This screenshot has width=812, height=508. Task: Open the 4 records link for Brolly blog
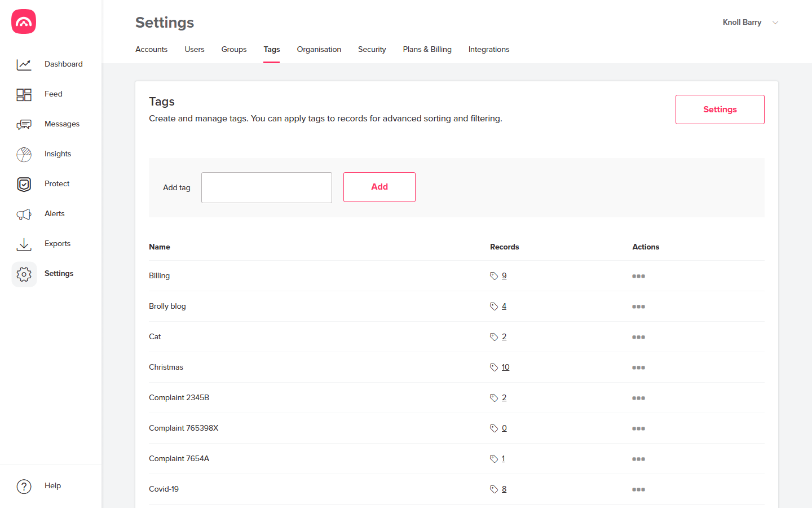coord(504,306)
